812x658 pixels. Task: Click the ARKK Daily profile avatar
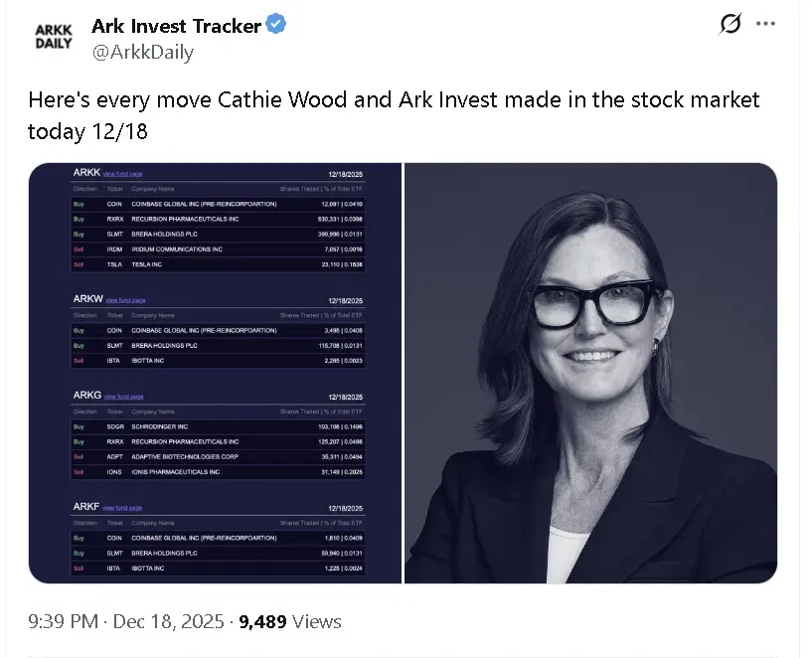coord(53,37)
